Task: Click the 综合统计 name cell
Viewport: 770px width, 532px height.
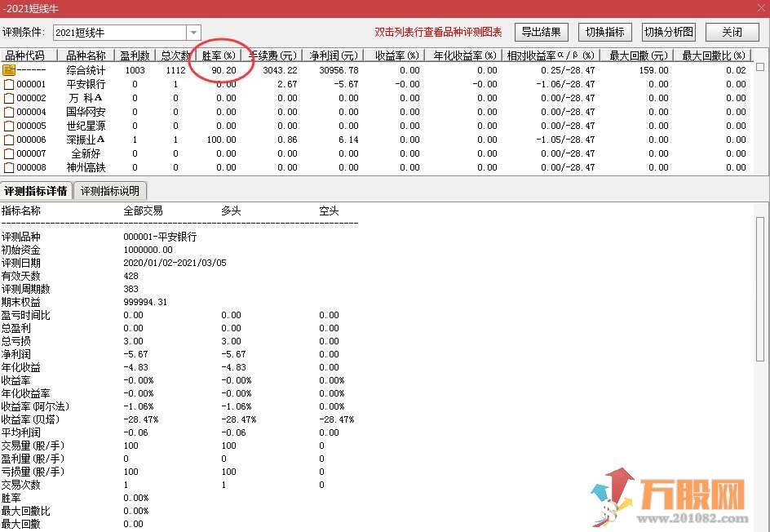Action: click(x=86, y=70)
